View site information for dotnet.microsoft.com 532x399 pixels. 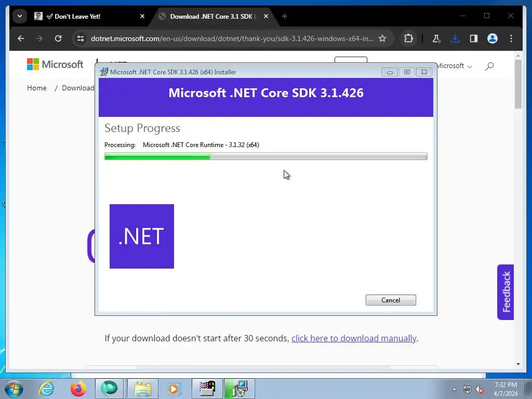(x=81, y=38)
